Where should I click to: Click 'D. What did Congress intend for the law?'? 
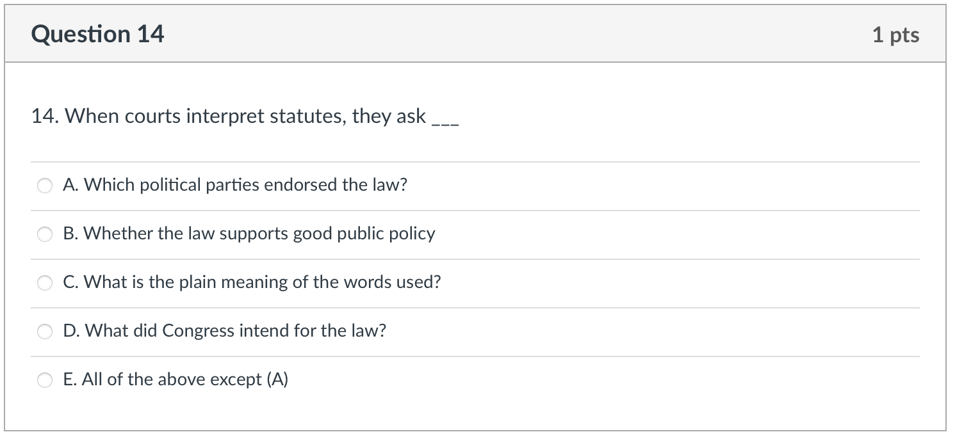point(225,330)
